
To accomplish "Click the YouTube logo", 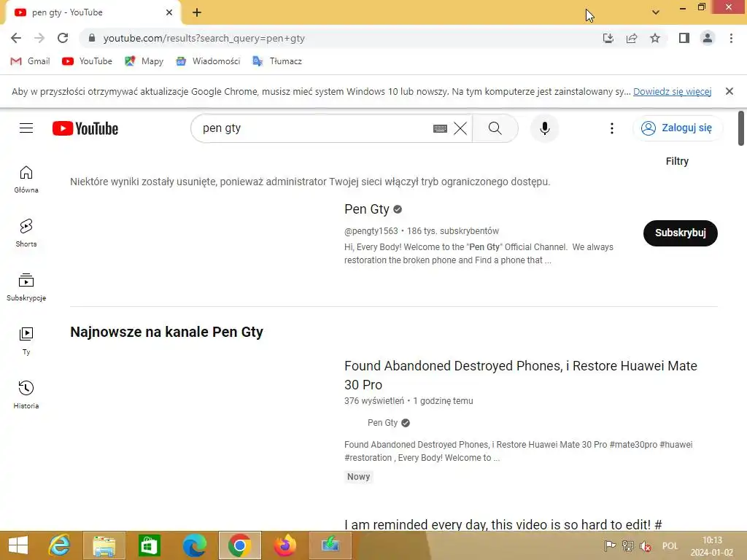I will [85, 128].
